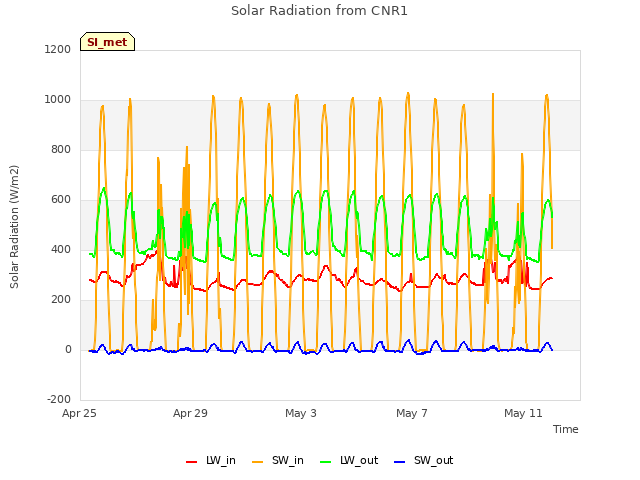
Task: Click the 800 y-axis label
Action: (x=61, y=149)
